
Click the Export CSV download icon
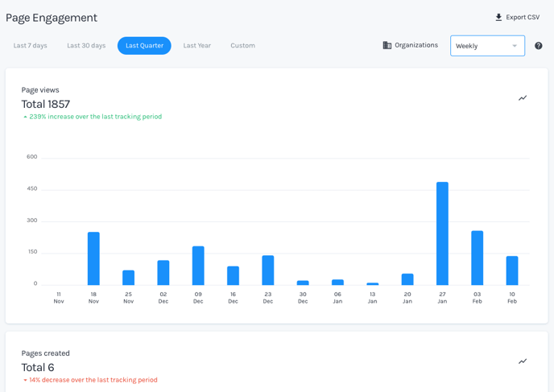[x=498, y=17]
